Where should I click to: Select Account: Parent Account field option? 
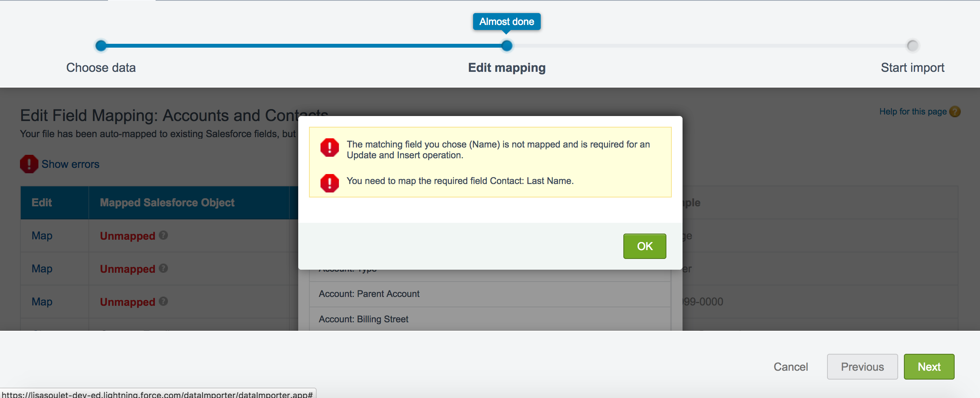[x=369, y=294]
